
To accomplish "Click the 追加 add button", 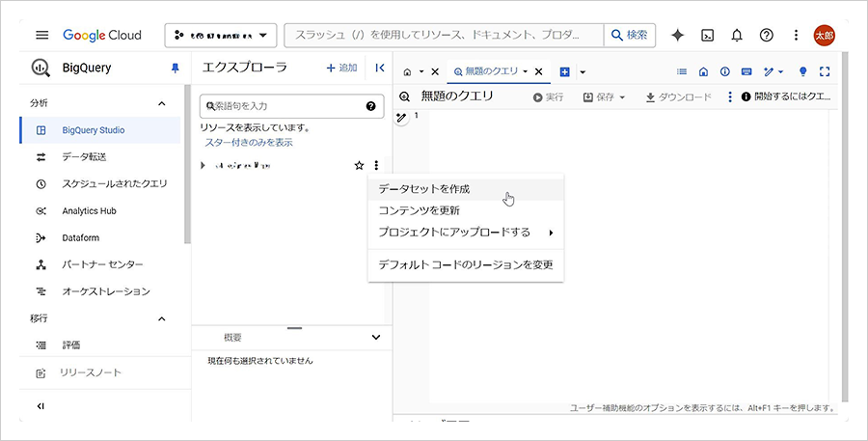I will [341, 68].
